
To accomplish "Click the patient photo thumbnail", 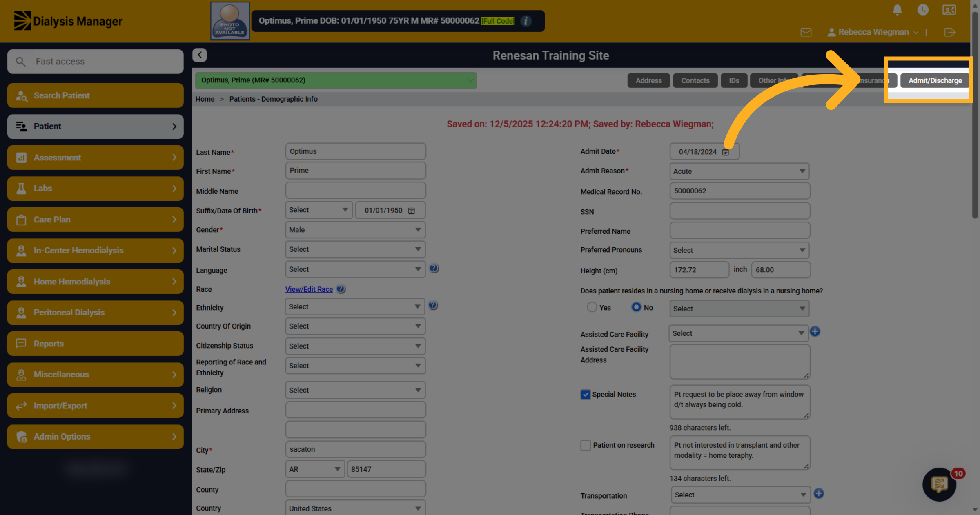I will point(230,21).
